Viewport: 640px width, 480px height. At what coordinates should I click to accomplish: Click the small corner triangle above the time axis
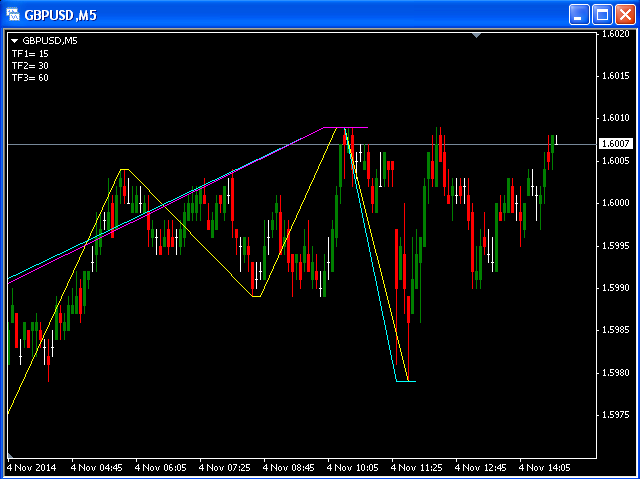[10, 456]
